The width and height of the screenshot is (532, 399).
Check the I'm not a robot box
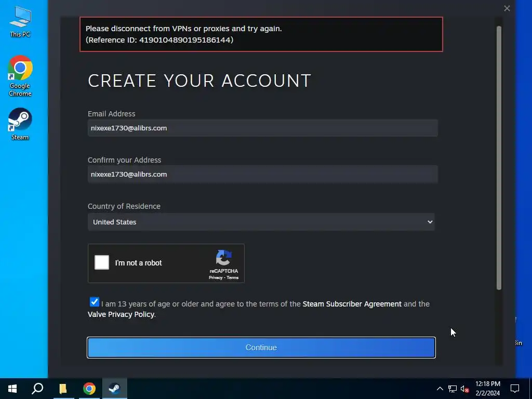coord(102,262)
